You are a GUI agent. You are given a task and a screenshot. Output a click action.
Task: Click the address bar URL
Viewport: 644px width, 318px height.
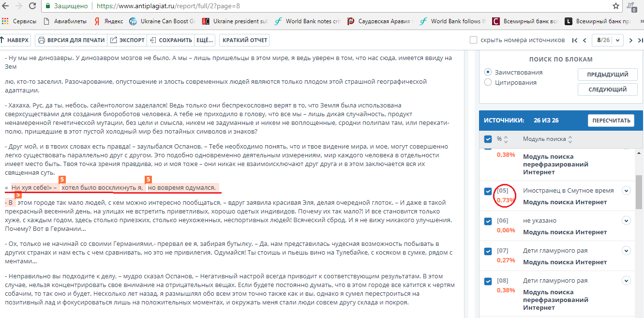pyautogui.click(x=168, y=6)
